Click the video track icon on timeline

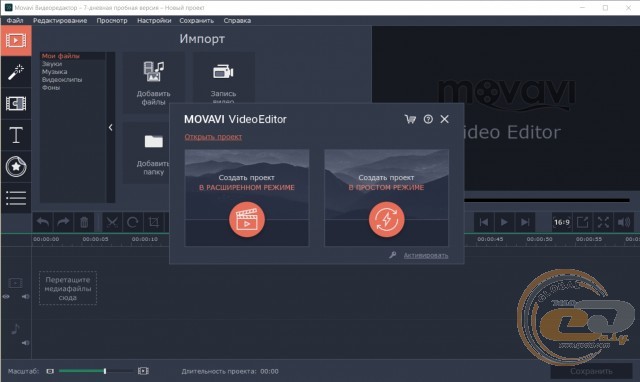click(x=16, y=283)
